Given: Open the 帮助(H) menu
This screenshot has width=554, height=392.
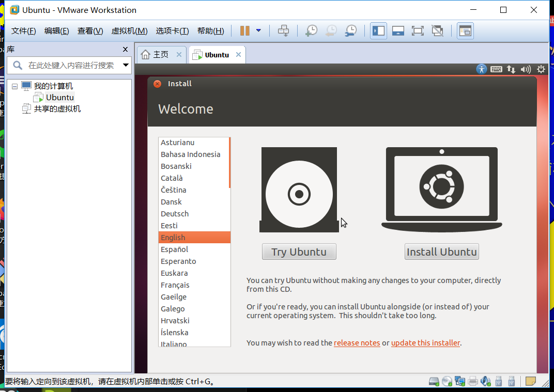Looking at the screenshot, I should (x=210, y=31).
